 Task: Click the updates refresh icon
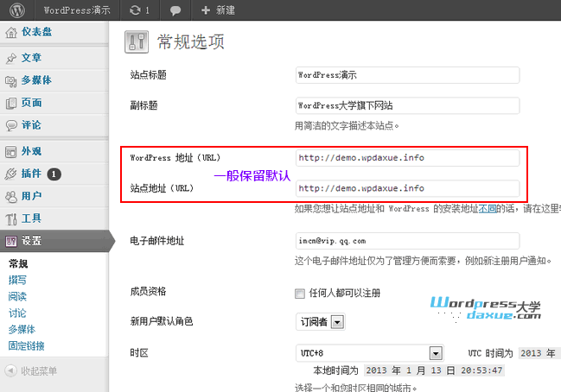click(x=134, y=10)
